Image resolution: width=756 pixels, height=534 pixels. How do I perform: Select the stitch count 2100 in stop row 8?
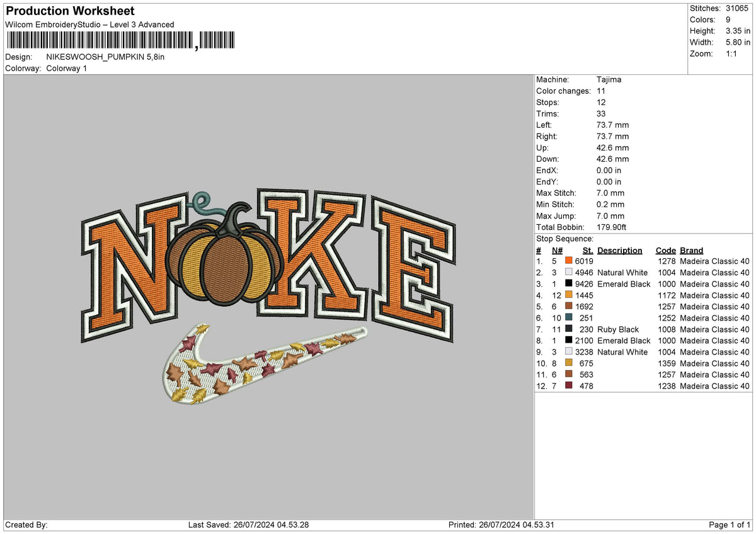584,341
